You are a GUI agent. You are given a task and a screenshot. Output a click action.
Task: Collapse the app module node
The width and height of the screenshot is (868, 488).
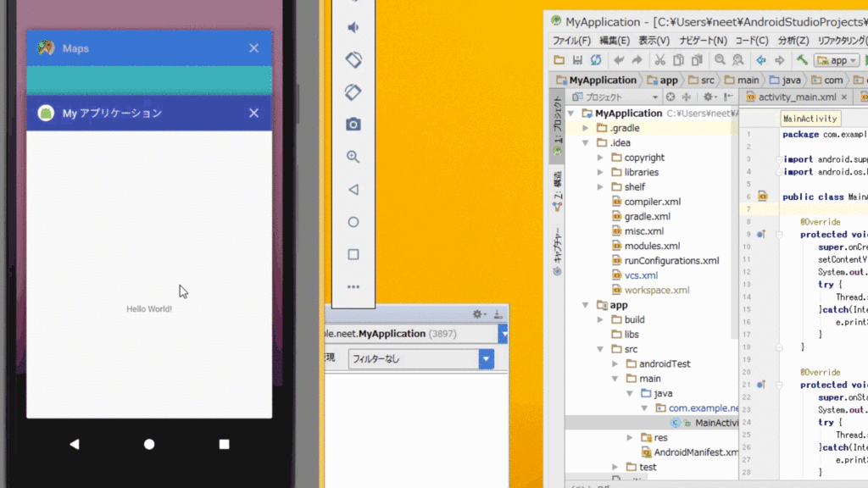click(586, 305)
